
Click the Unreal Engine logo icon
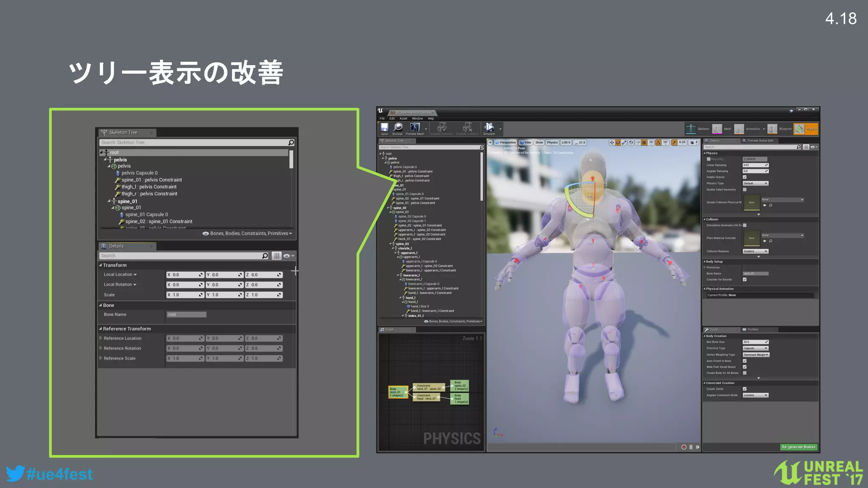(381, 111)
